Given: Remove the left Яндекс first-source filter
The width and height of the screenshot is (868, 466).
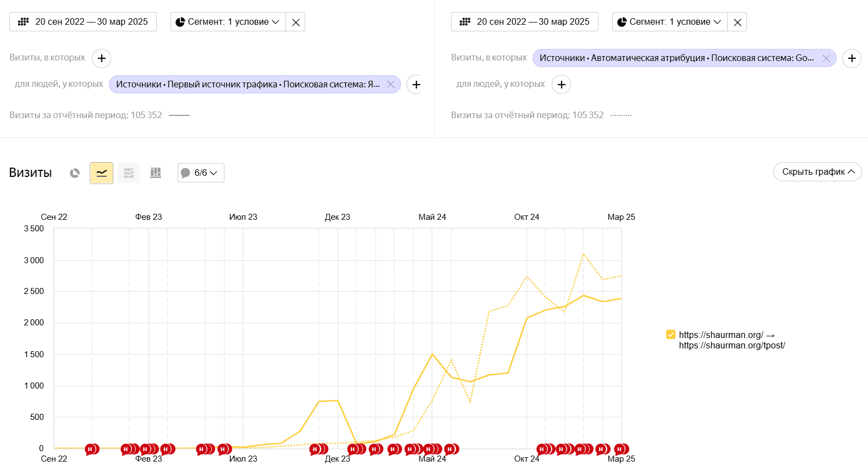Looking at the screenshot, I should click(391, 85).
